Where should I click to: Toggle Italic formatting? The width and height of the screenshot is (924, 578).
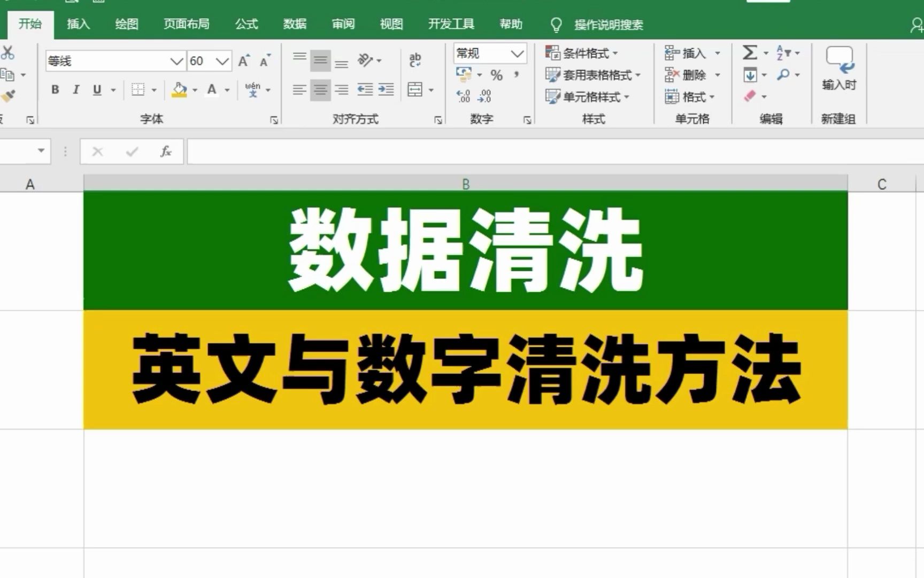pos(76,90)
